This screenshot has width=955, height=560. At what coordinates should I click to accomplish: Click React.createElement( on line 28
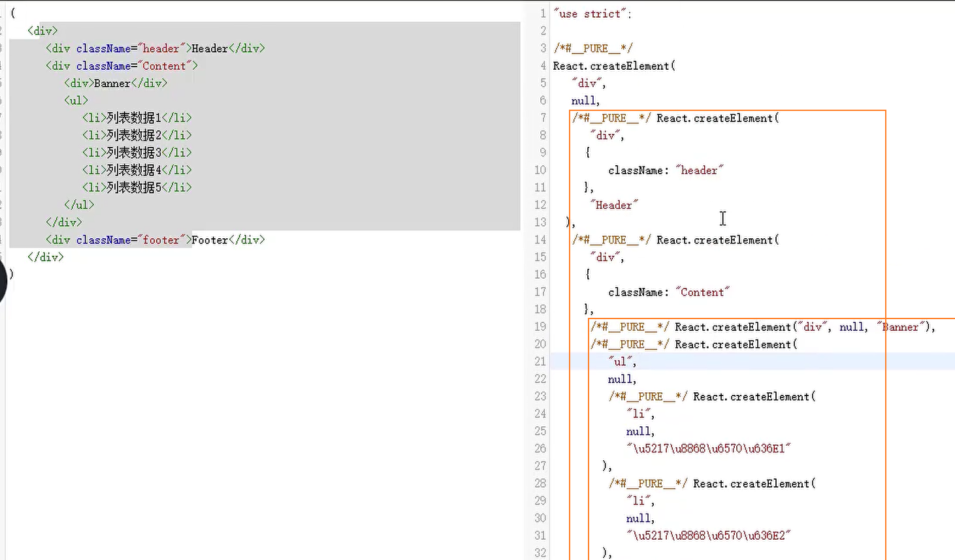pyautogui.click(x=754, y=484)
